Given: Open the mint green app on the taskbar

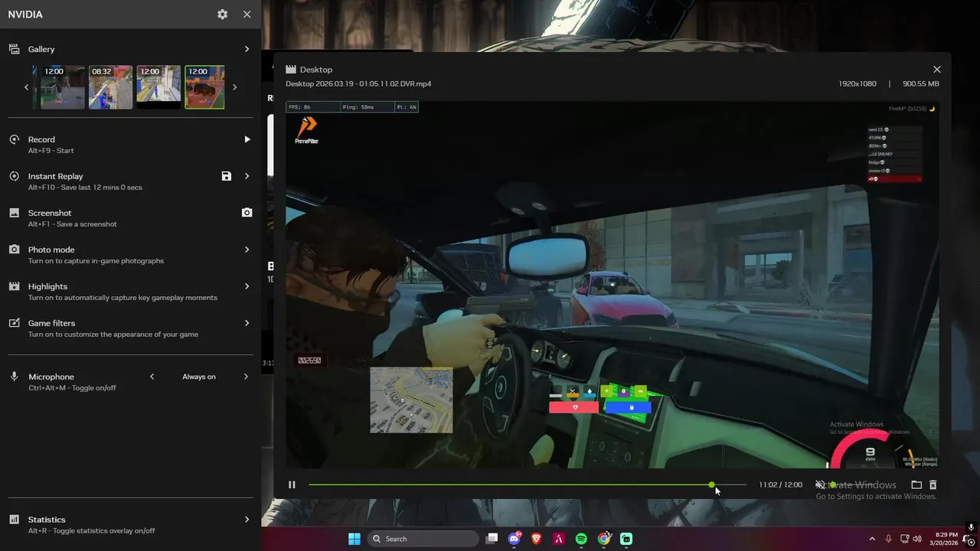Looking at the screenshot, I should (626, 539).
